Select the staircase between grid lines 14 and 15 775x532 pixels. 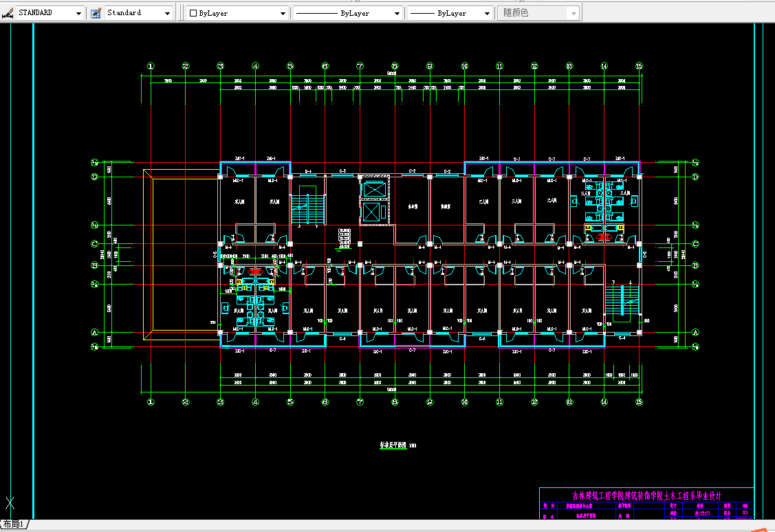[622, 301]
